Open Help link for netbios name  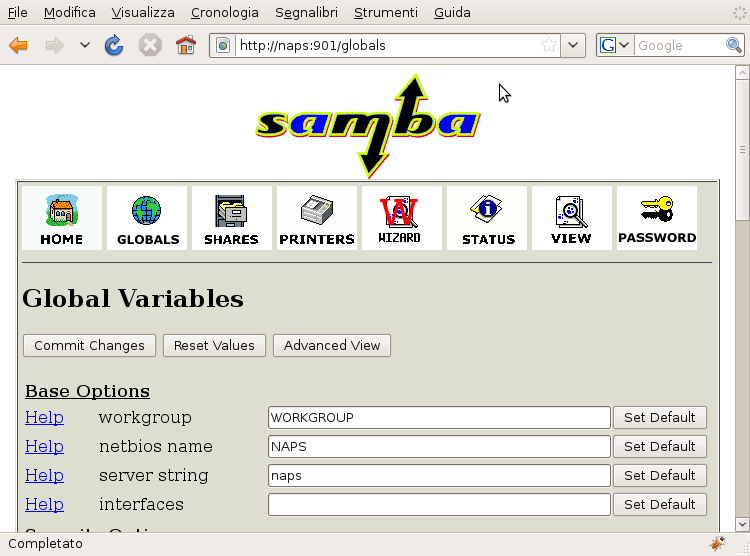44,446
